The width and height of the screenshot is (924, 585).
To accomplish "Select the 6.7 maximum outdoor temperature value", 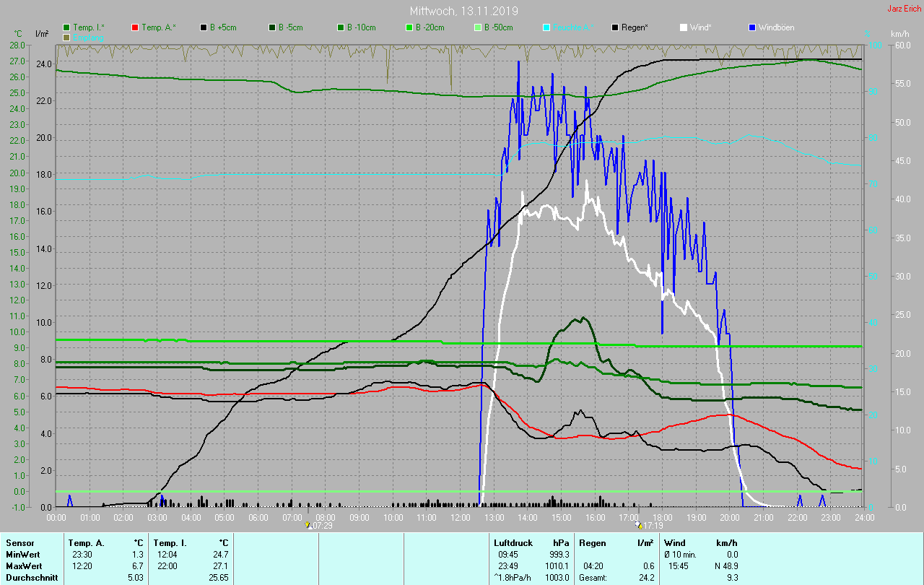I will [x=137, y=565].
